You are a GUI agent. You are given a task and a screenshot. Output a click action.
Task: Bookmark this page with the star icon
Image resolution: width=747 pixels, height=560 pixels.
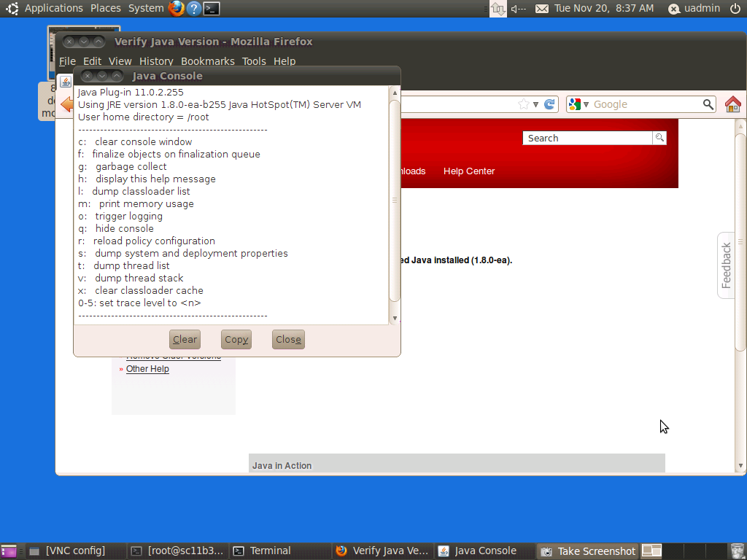click(523, 104)
